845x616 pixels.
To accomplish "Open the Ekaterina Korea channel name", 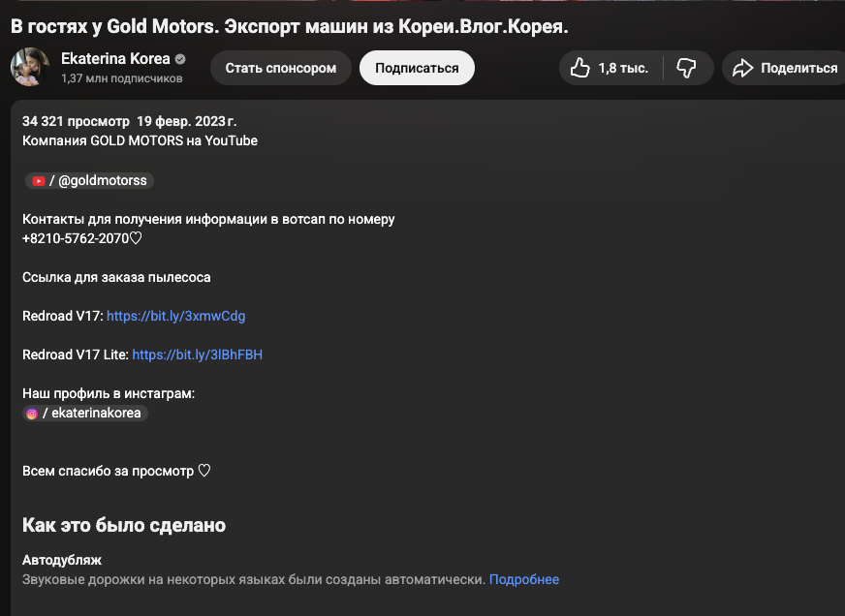I will click(x=116, y=58).
